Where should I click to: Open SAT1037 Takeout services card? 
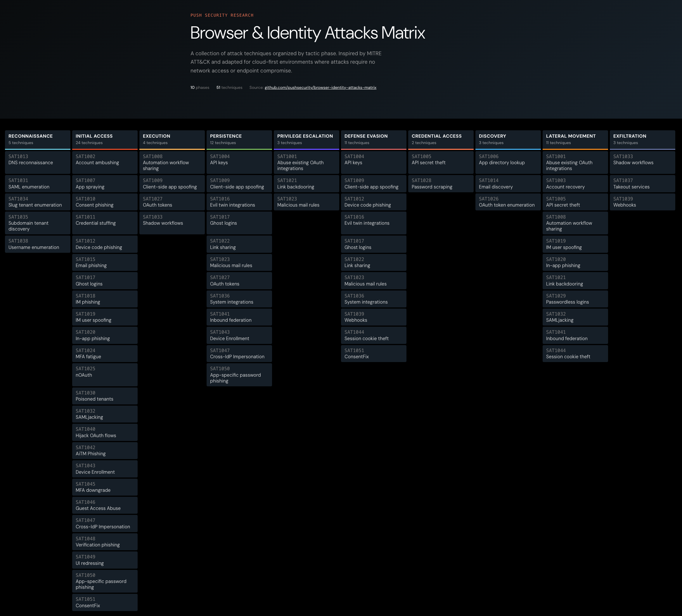[643, 184]
